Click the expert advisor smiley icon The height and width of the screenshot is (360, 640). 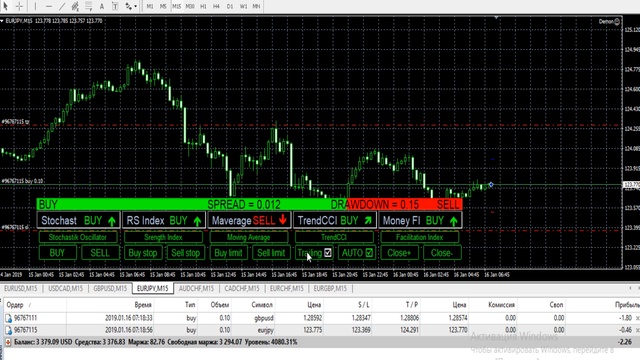point(617,21)
